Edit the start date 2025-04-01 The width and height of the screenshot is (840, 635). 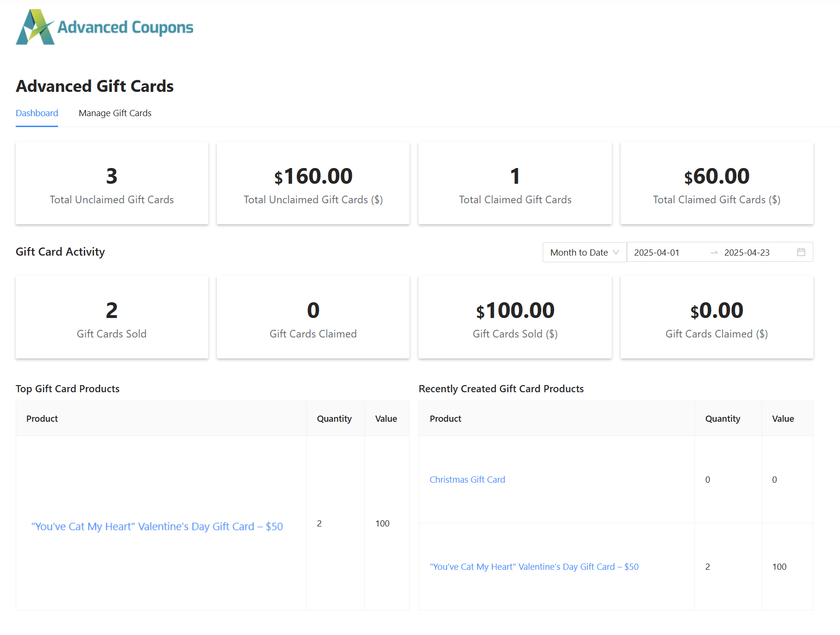click(656, 253)
